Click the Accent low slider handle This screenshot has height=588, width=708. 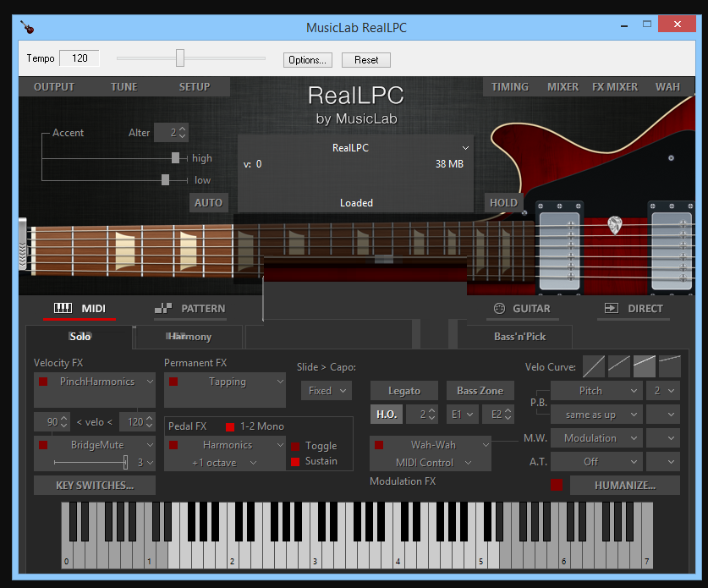(x=165, y=179)
